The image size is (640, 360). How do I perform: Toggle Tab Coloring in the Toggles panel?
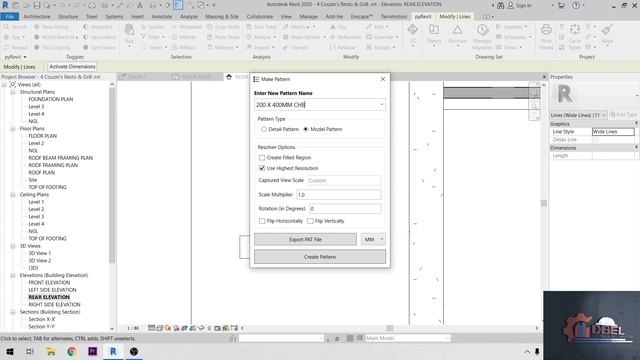point(52,47)
